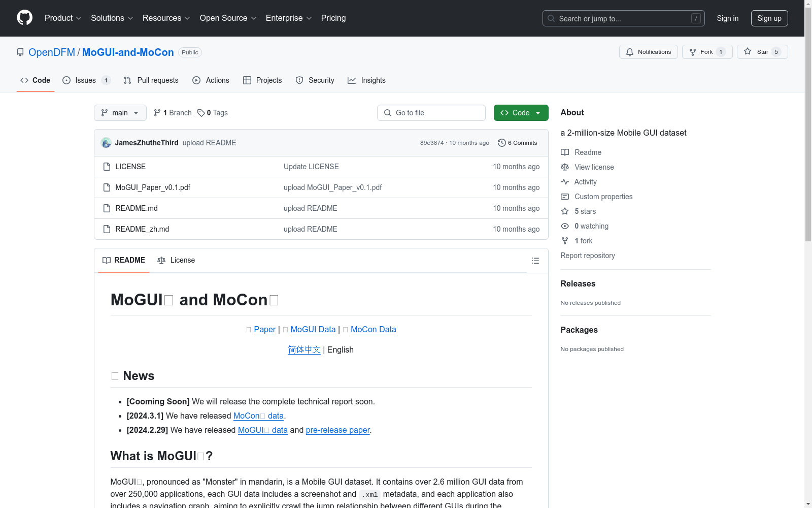This screenshot has height=508, width=812.
Task: Expand the Solutions menu
Action: [112, 18]
